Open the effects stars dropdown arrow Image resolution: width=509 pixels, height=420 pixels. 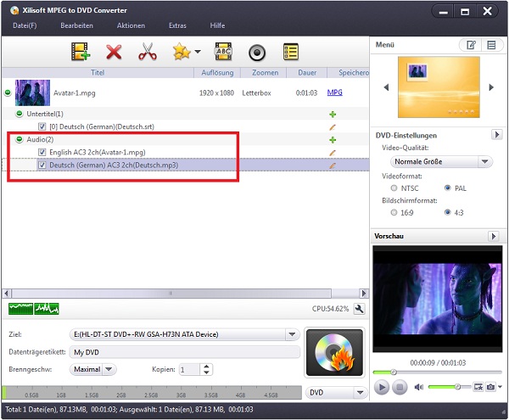click(x=198, y=52)
